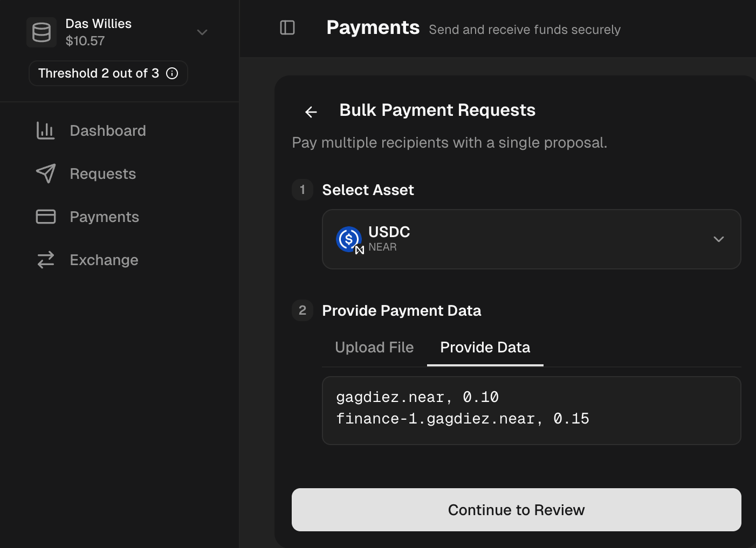756x548 pixels.
Task: Click Continue to Review
Action: tap(516, 510)
